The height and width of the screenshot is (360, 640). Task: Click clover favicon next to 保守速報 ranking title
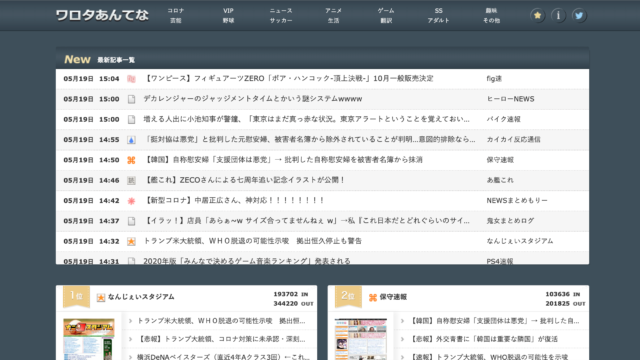(373, 298)
